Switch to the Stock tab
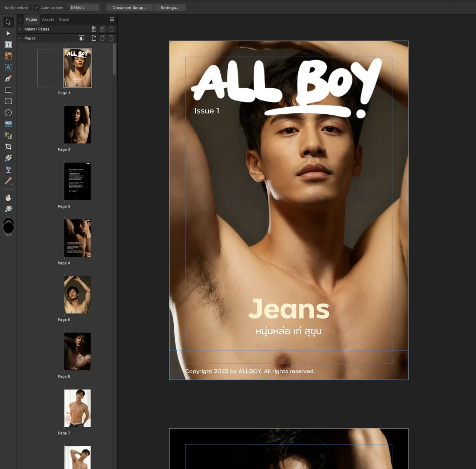 click(64, 20)
